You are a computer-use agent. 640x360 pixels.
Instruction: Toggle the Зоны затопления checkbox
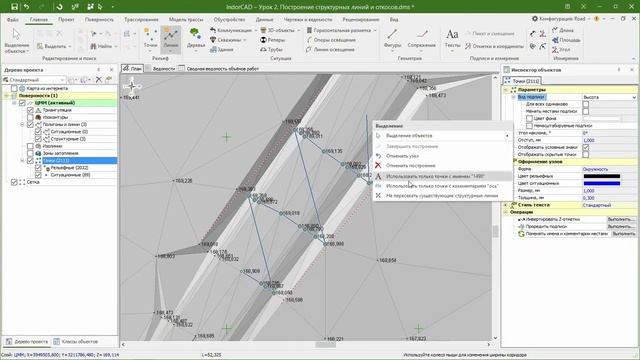pyautogui.click(x=30, y=153)
